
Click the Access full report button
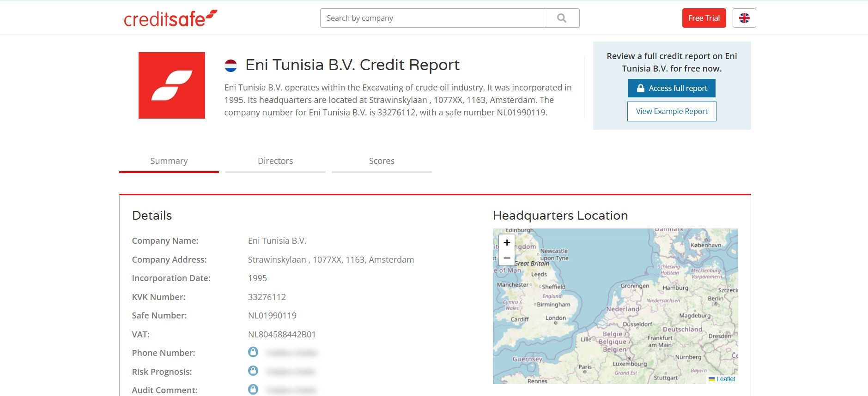672,88
